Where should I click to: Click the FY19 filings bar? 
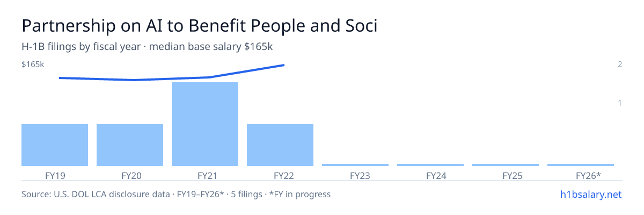pyautogui.click(x=55, y=145)
